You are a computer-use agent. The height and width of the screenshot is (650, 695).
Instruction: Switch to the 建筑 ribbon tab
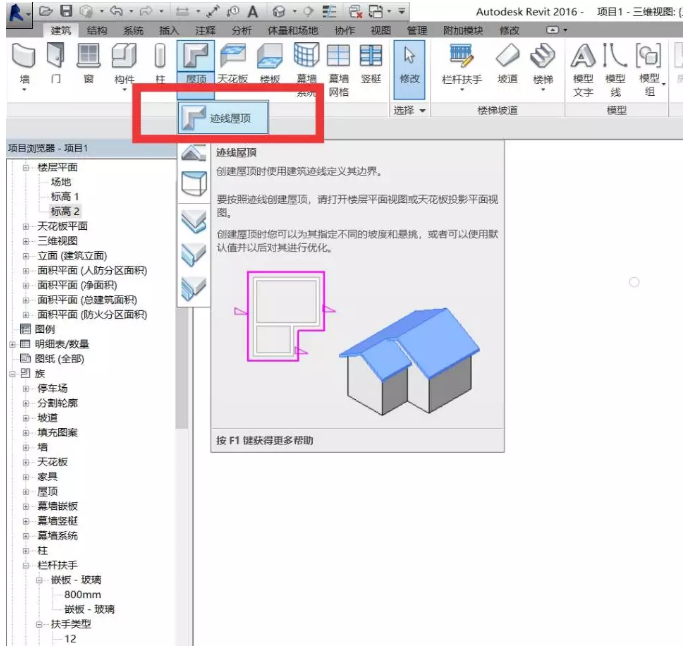coord(61,30)
